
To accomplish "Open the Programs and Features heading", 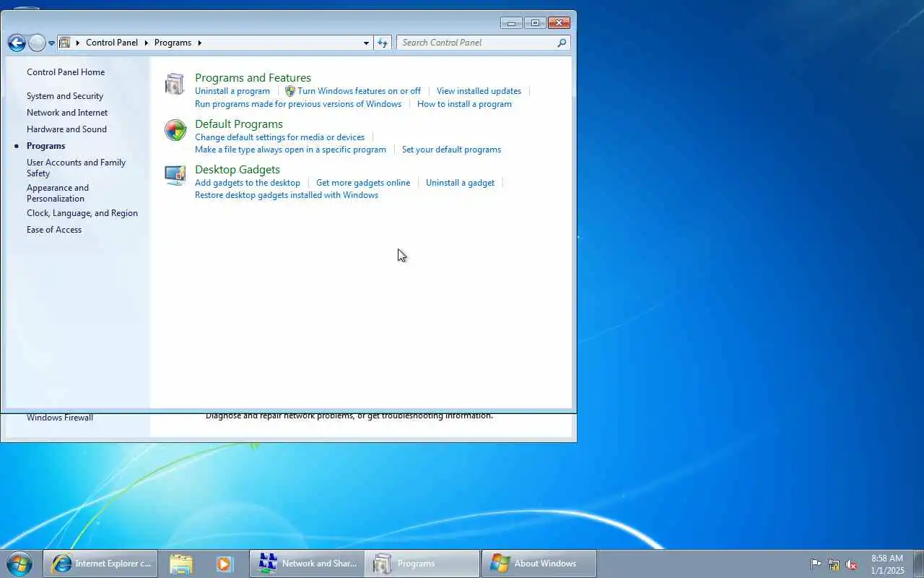I will (x=253, y=78).
